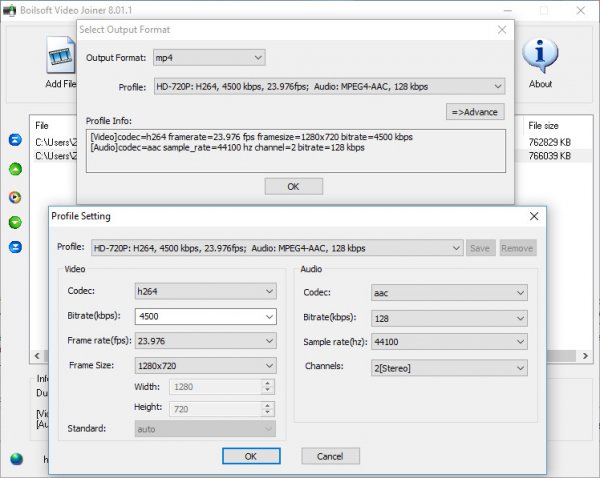Click the move-to-top blue arrow icon
Viewport: 600px width, 478px height.
[x=15, y=140]
